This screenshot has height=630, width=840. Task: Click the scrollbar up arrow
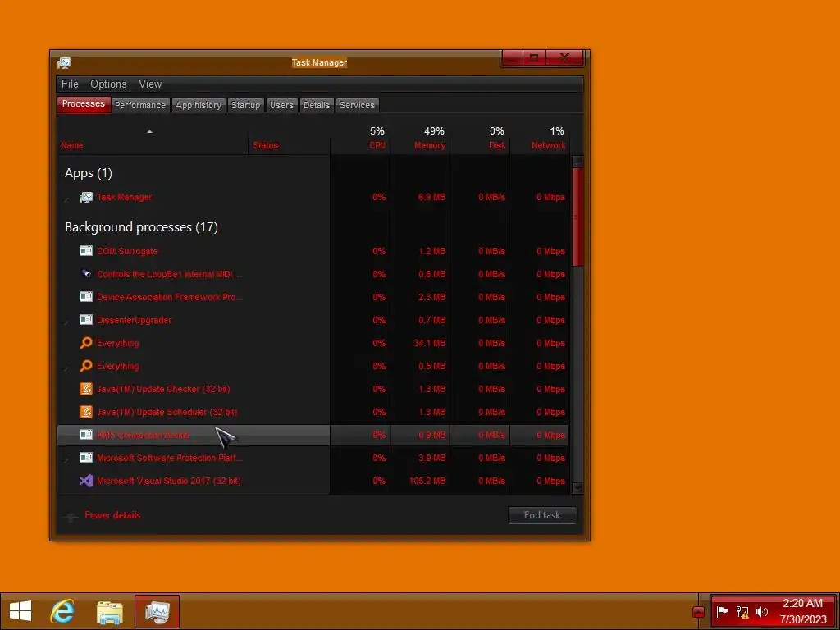click(x=577, y=162)
